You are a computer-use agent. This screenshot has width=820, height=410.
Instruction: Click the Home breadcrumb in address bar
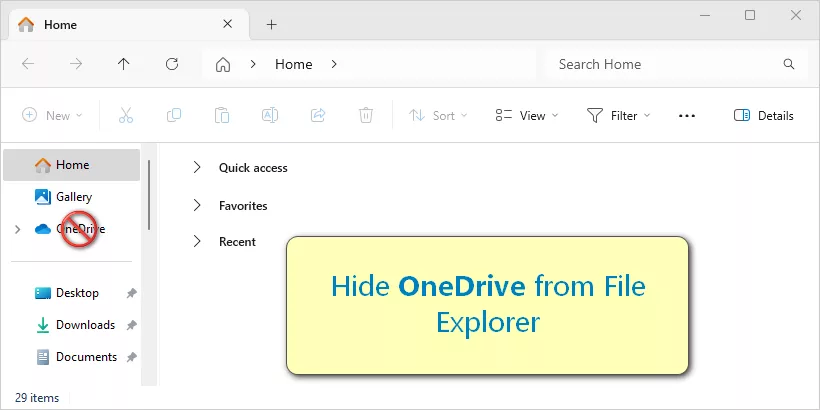pyautogui.click(x=293, y=64)
